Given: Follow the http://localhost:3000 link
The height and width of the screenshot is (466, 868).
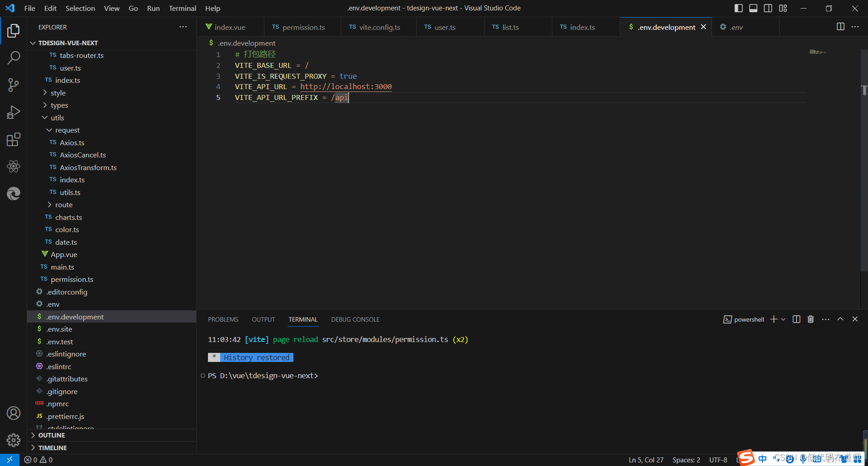Looking at the screenshot, I should (346, 86).
